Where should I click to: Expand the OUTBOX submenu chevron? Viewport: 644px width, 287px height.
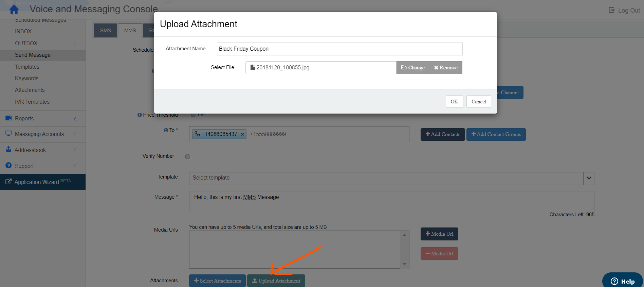click(75, 44)
